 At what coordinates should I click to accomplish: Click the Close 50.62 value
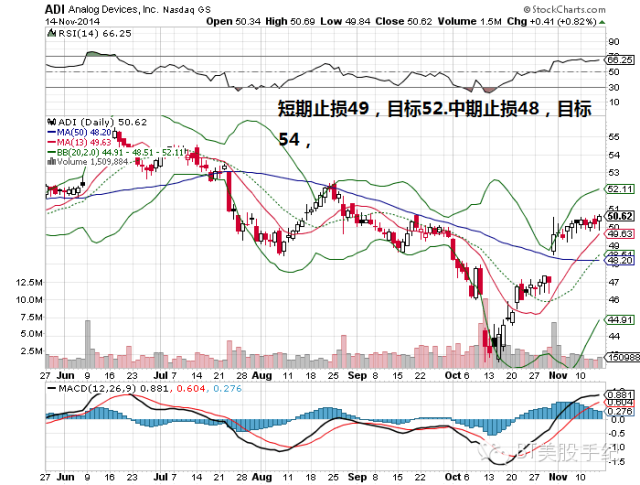point(404,21)
